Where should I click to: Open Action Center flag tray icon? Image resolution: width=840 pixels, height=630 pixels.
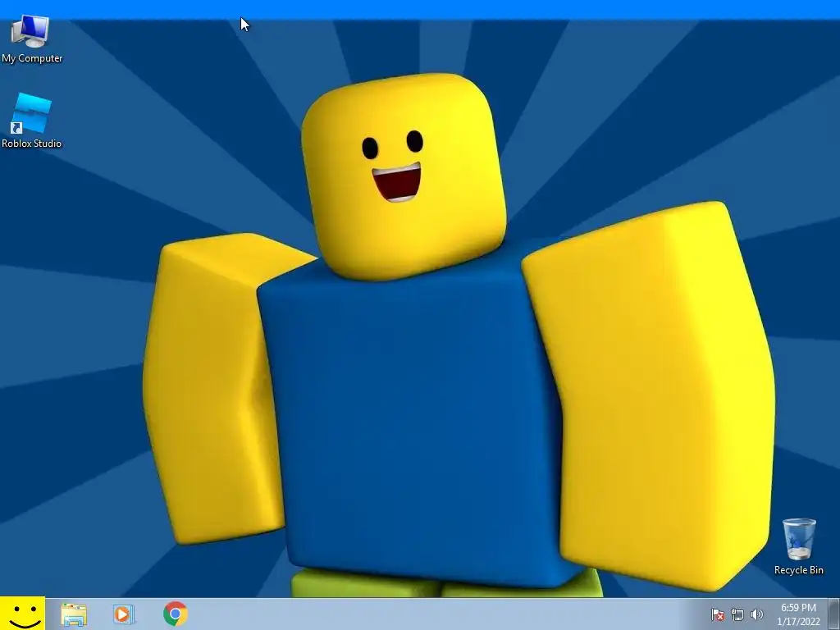717,614
